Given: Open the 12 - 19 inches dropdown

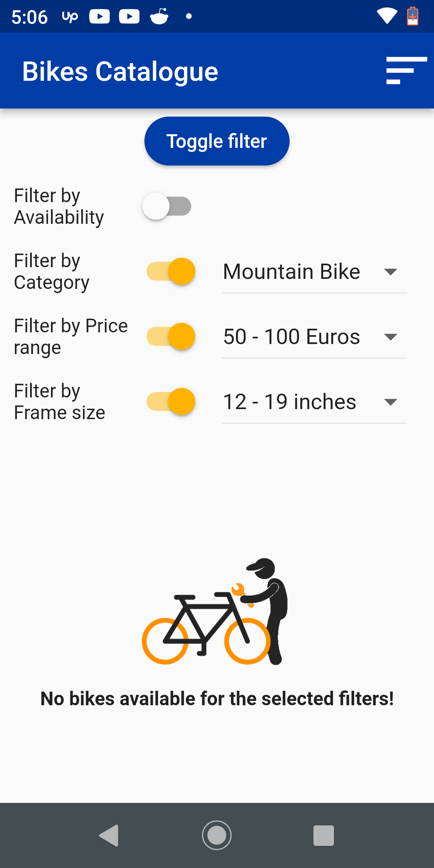Looking at the screenshot, I should tap(314, 402).
